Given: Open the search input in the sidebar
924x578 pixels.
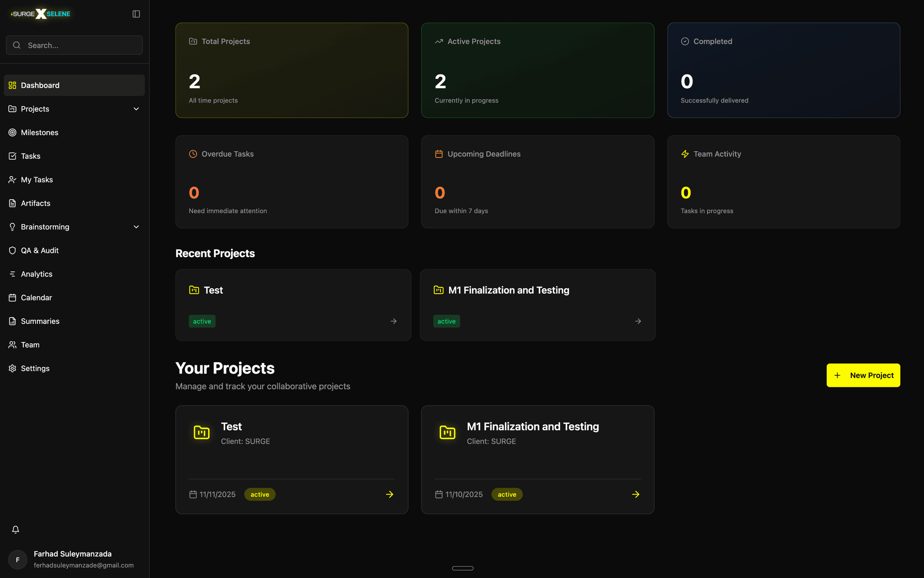Looking at the screenshot, I should [x=74, y=45].
